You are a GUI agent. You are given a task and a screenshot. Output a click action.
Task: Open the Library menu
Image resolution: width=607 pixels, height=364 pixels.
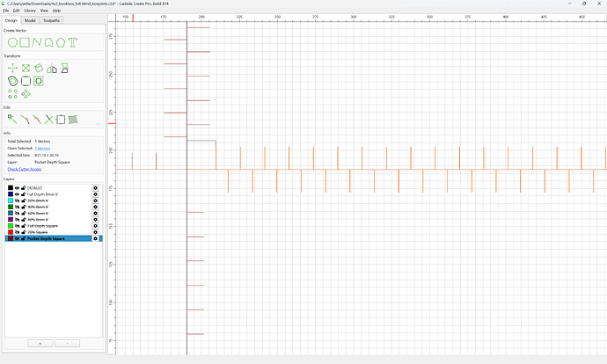click(x=30, y=11)
